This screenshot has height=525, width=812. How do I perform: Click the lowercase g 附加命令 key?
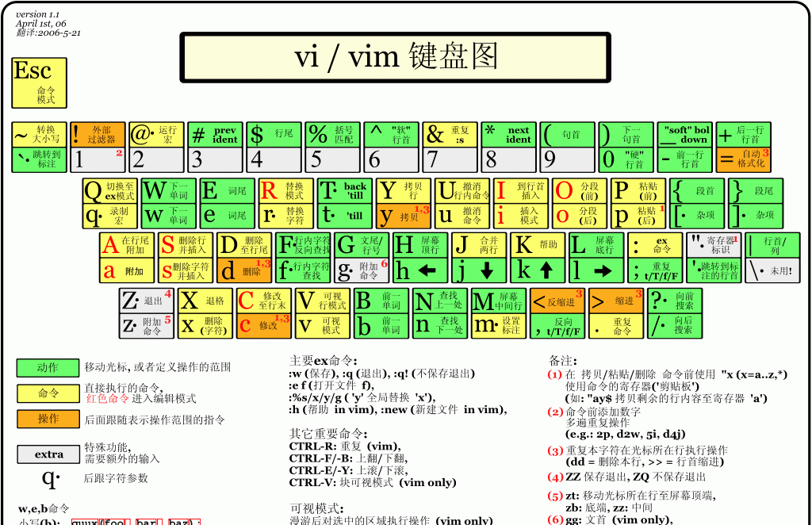point(362,270)
